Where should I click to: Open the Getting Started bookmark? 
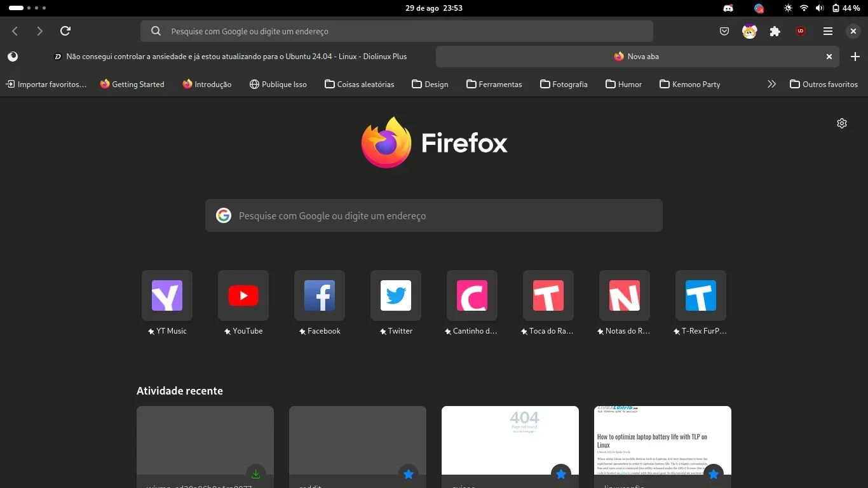132,84
